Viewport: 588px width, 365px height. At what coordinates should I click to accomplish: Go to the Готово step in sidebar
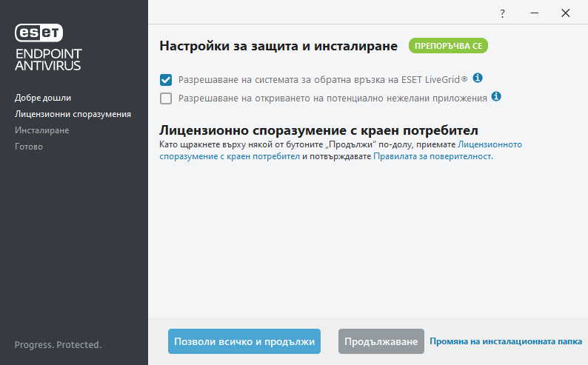[29, 147]
